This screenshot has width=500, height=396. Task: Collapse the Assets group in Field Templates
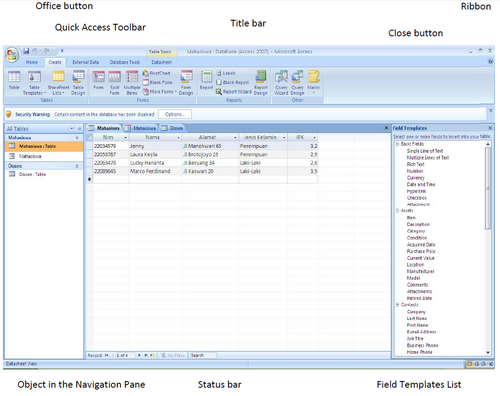coord(397,211)
